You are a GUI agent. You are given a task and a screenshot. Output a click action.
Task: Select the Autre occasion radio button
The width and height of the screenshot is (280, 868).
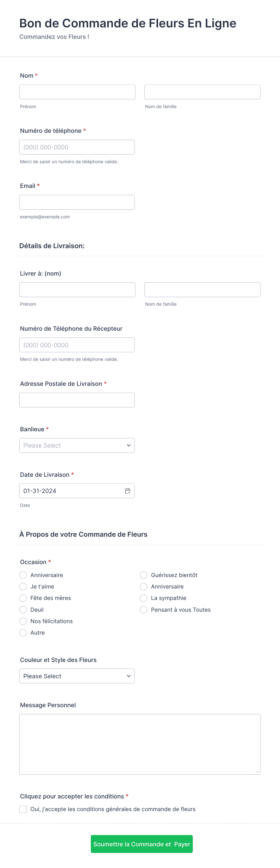coord(23,633)
